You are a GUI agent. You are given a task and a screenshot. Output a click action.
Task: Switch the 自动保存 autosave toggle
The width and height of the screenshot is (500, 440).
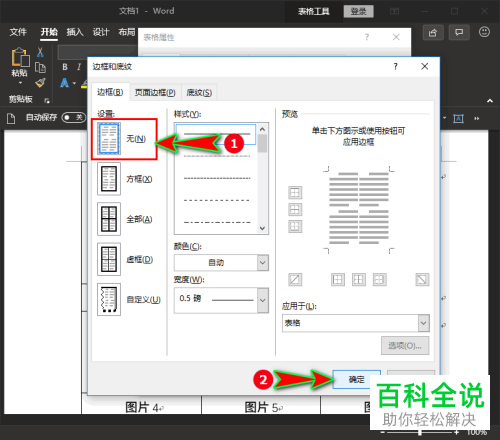(x=74, y=117)
